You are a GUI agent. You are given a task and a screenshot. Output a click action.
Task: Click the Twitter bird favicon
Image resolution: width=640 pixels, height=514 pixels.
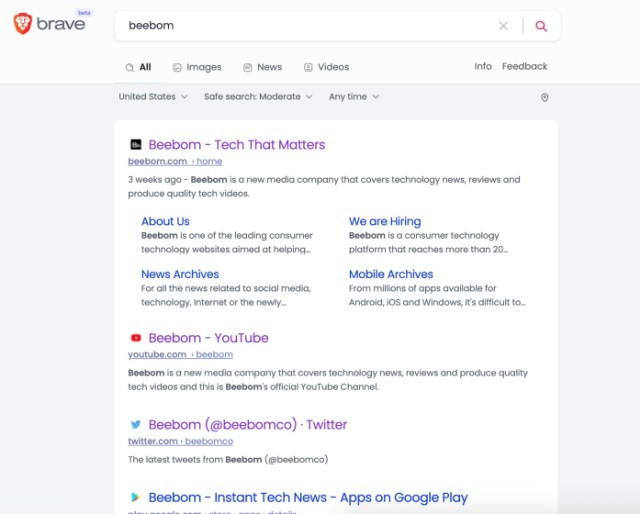click(x=136, y=425)
